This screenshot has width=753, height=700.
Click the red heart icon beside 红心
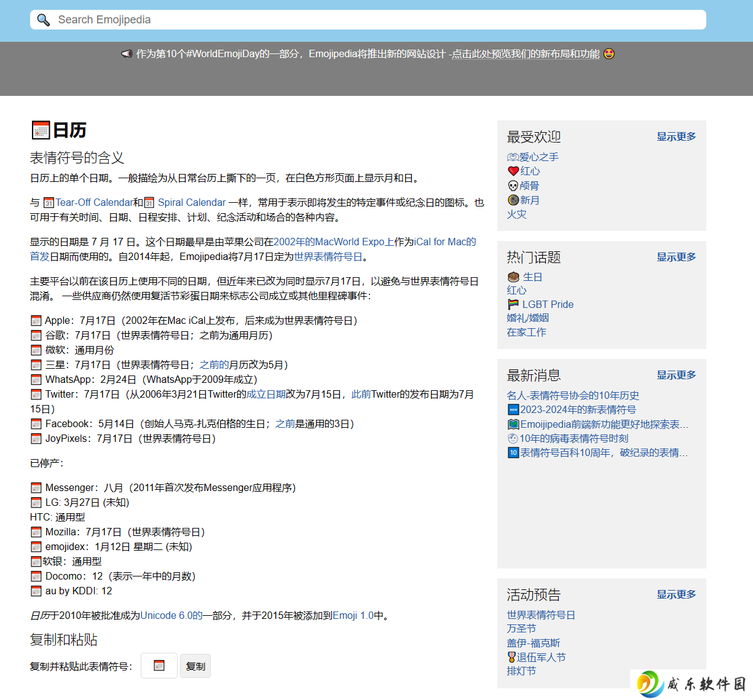point(513,171)
